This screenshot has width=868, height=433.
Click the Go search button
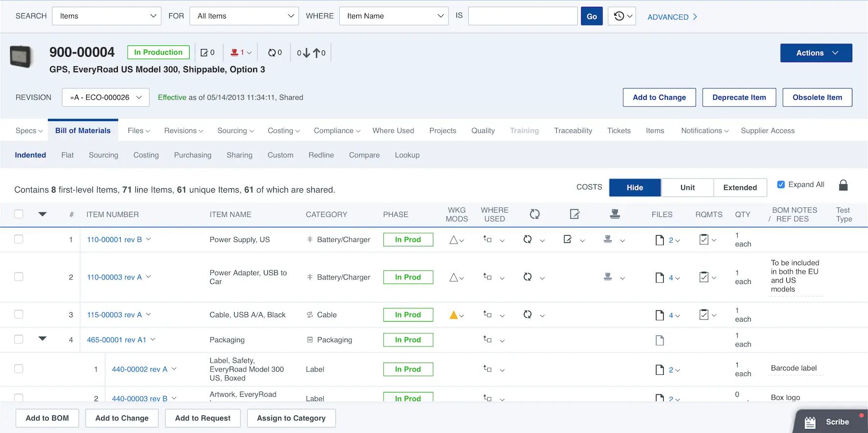591,16
